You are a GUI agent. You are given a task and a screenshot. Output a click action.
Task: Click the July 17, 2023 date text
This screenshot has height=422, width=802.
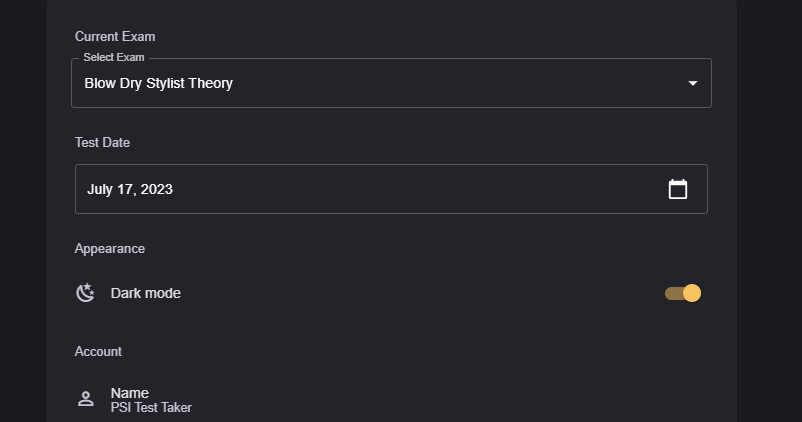(130, 189)
